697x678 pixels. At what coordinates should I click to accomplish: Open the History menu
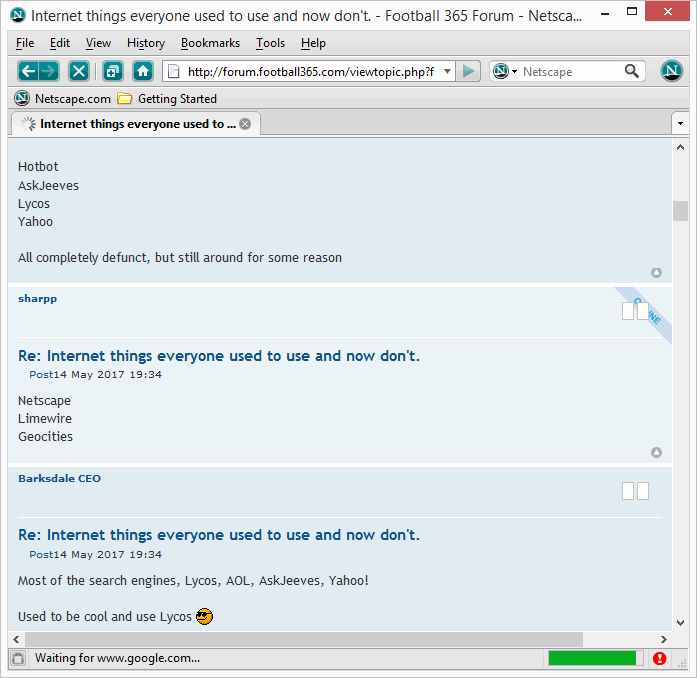click(x=146, y=43)
